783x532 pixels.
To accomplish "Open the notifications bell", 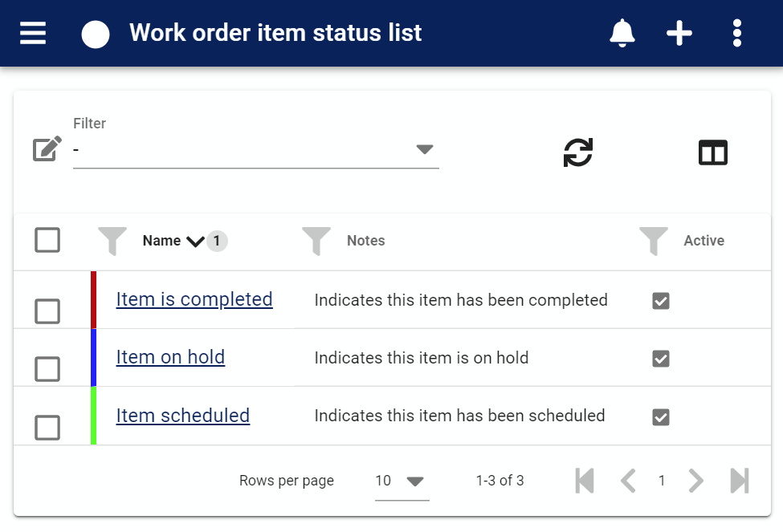I will coord(622,33).
